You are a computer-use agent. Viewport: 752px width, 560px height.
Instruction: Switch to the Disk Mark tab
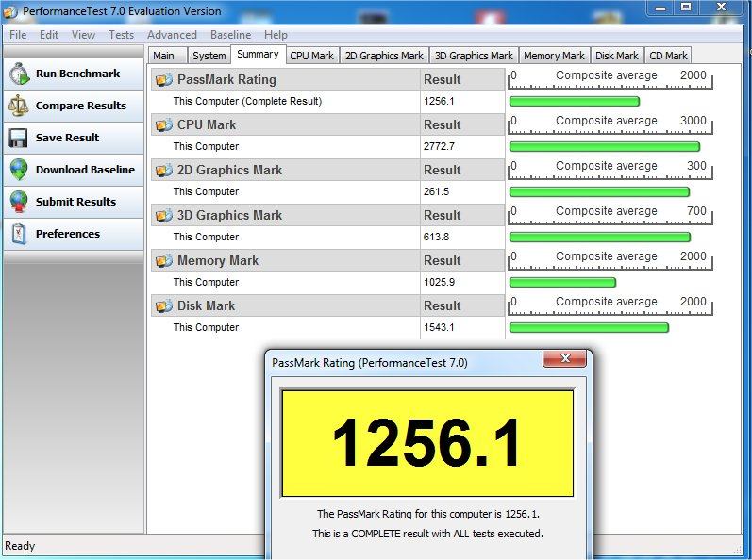pyautogui.click(x=617, y=56)
